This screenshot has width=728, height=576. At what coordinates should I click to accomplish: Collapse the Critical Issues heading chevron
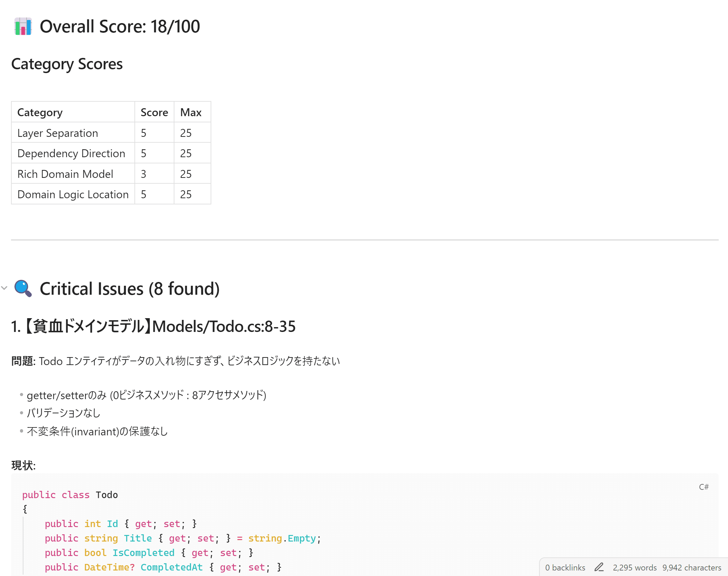[x=4, y=288]
